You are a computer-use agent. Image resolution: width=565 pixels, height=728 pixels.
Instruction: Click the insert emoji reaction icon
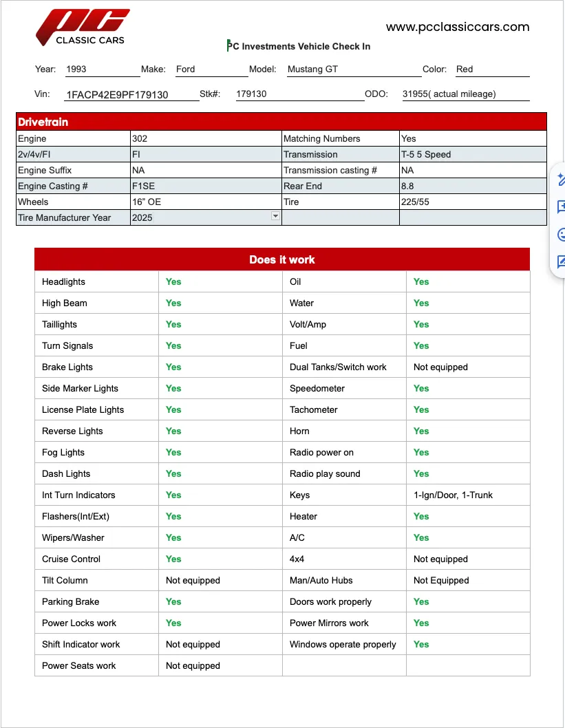coord(561,235)
